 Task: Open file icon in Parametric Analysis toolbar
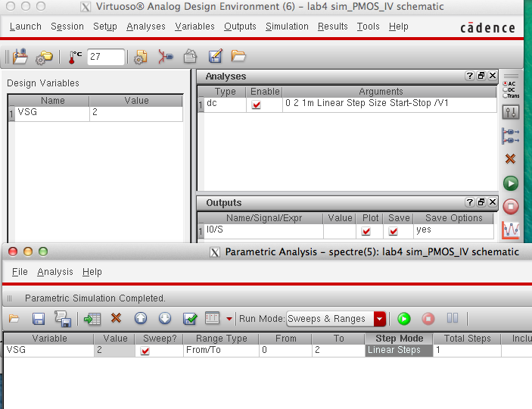click(x=14, y=319)
